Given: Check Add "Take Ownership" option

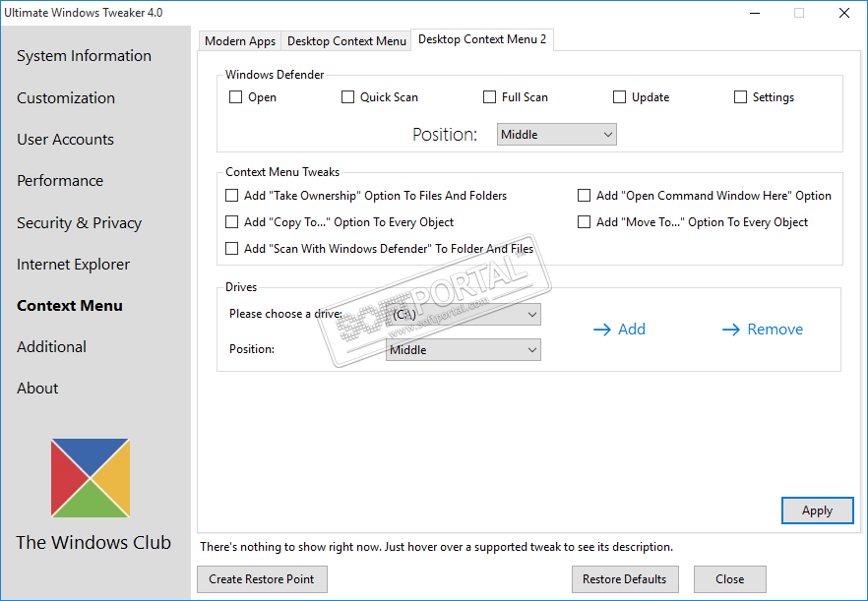Looking at the screenshot, I should 232,196.
